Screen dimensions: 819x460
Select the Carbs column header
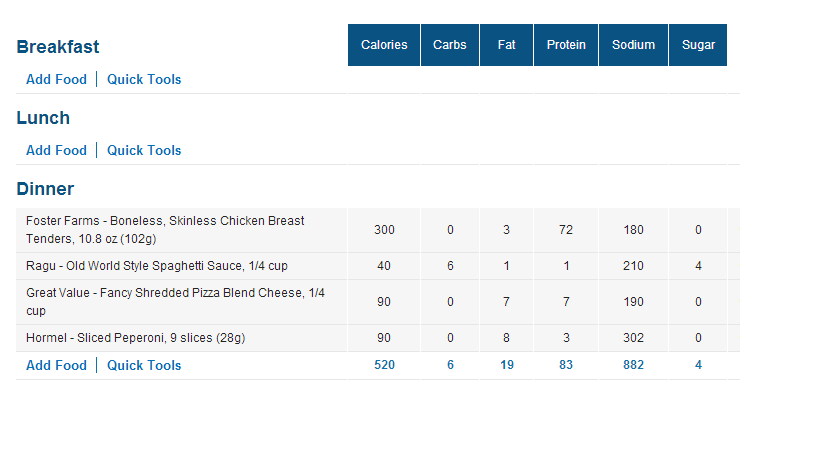450,45
